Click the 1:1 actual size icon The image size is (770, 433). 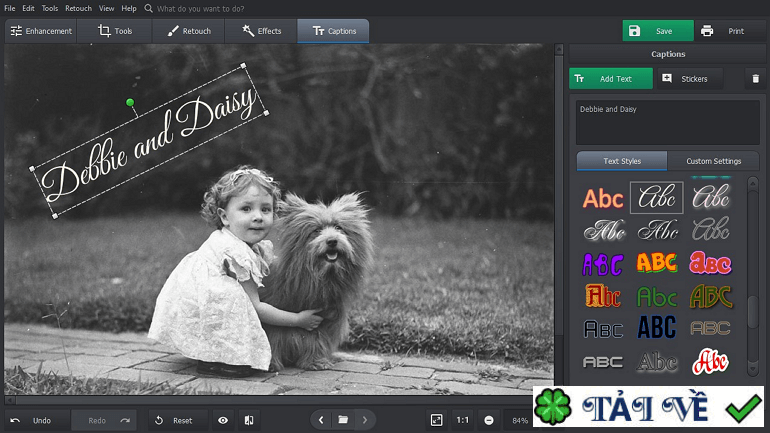(463, 420)
